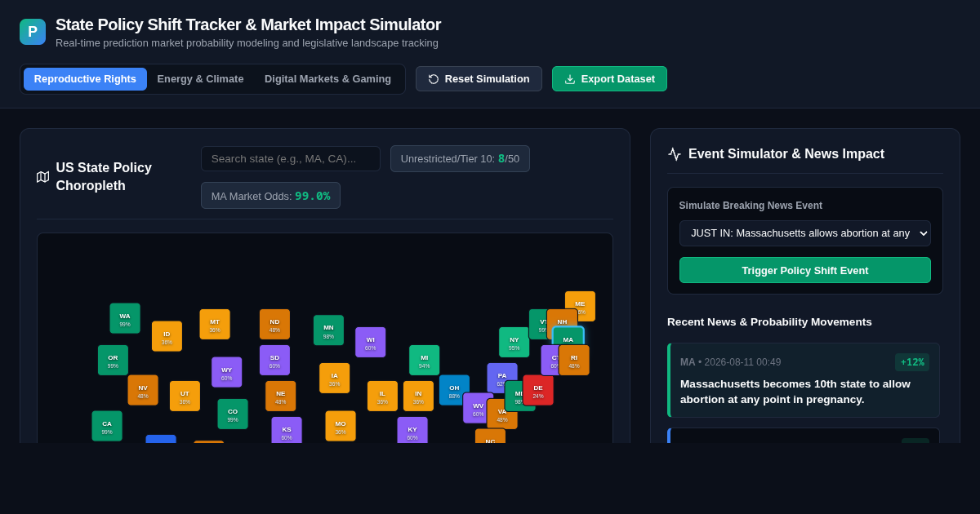Click the Search state input field

291,158
